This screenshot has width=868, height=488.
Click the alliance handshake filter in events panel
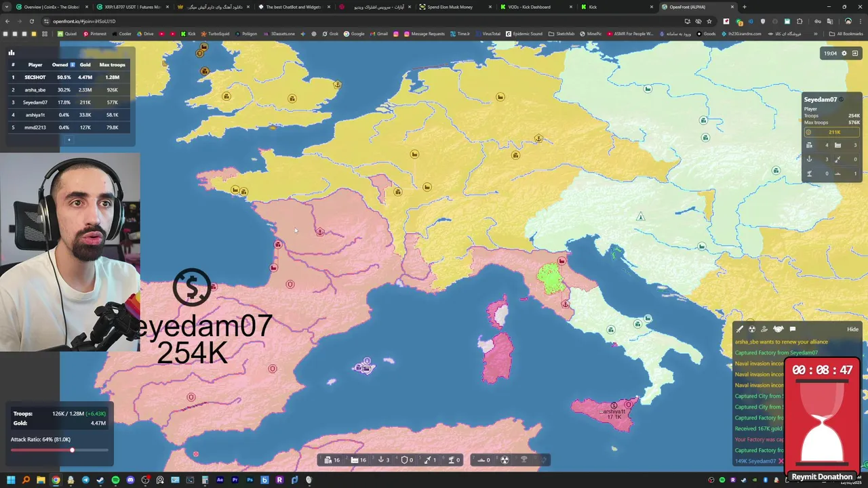[778, 329]
